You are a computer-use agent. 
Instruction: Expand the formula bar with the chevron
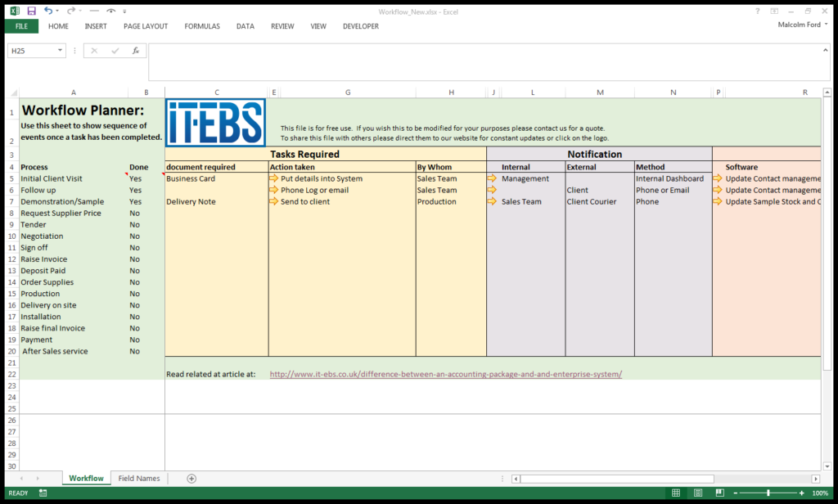(x=826, y=50)
